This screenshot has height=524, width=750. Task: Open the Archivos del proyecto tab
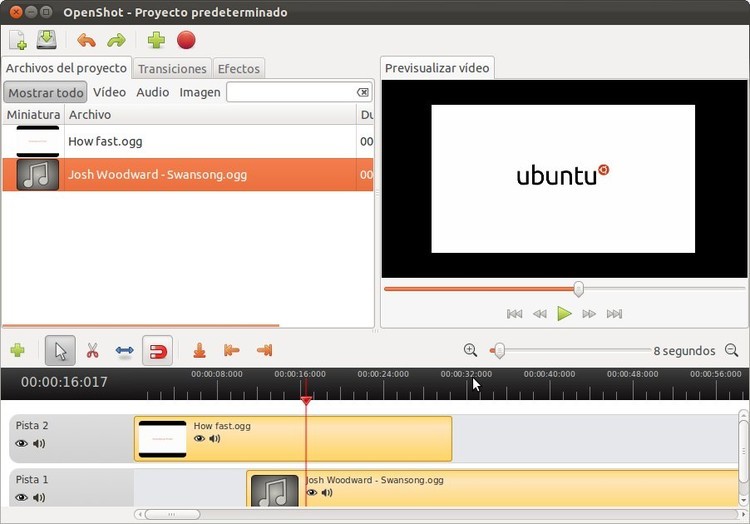[x=66, y=68]
